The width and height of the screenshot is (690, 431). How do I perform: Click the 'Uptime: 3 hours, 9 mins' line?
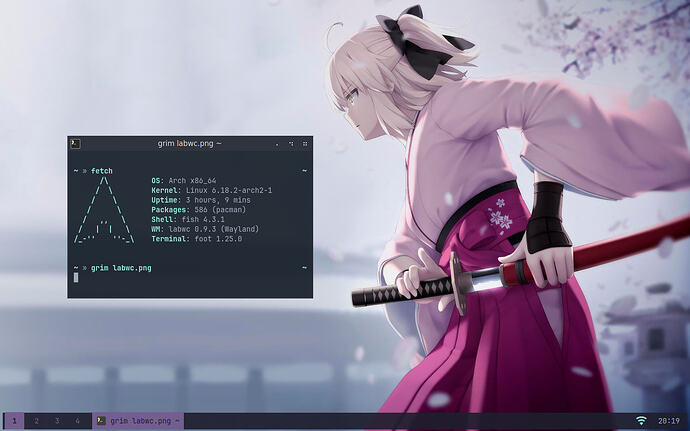coord(201,200)
